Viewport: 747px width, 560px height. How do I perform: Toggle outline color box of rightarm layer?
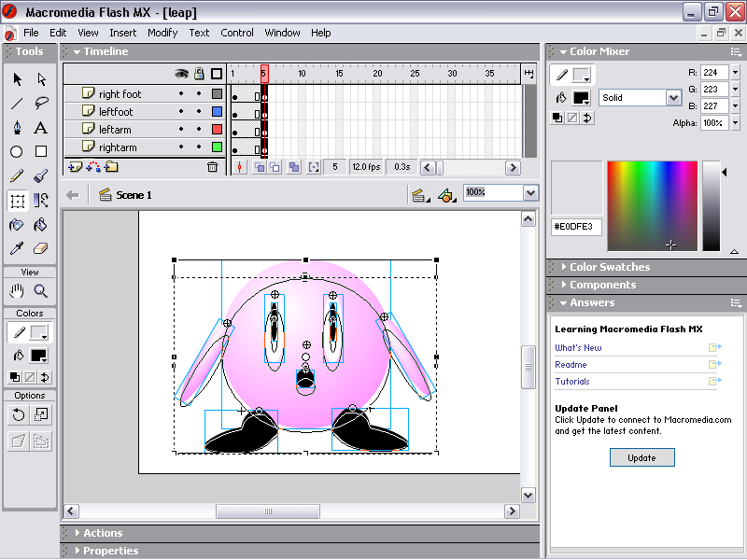click(217, 147)
